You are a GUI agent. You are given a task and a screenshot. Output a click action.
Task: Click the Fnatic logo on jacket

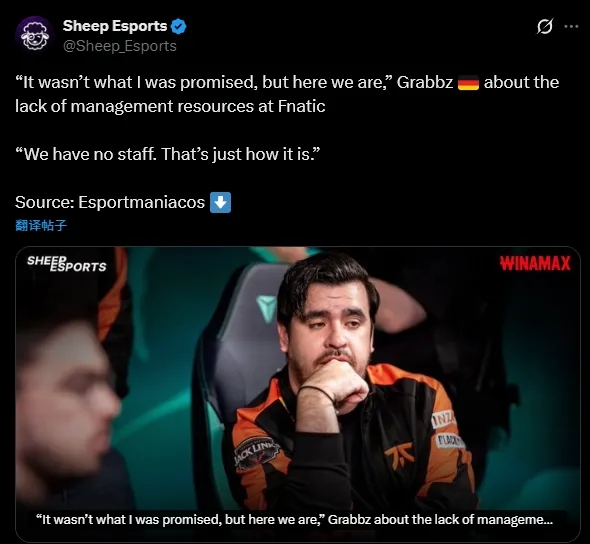pos(400,454)
